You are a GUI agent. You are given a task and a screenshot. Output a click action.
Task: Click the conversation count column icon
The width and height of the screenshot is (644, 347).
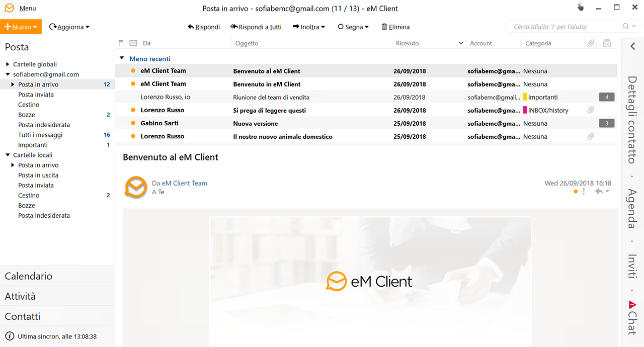click(x=607, y=43)
